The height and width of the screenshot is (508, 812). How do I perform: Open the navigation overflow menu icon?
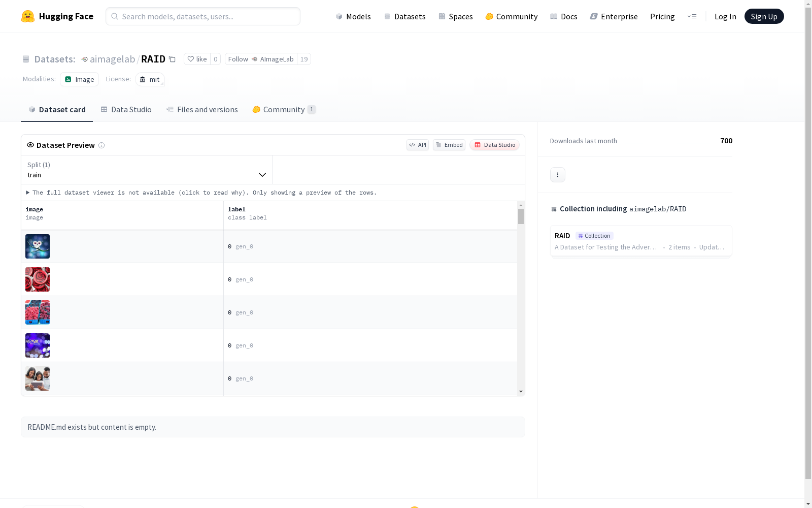click(x=692, y=16)
